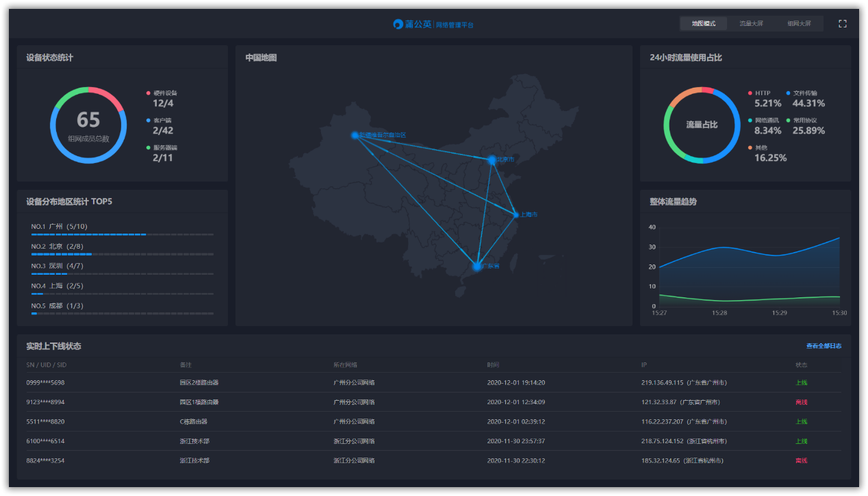Click the 65 total in device donut

pos(88,120)
